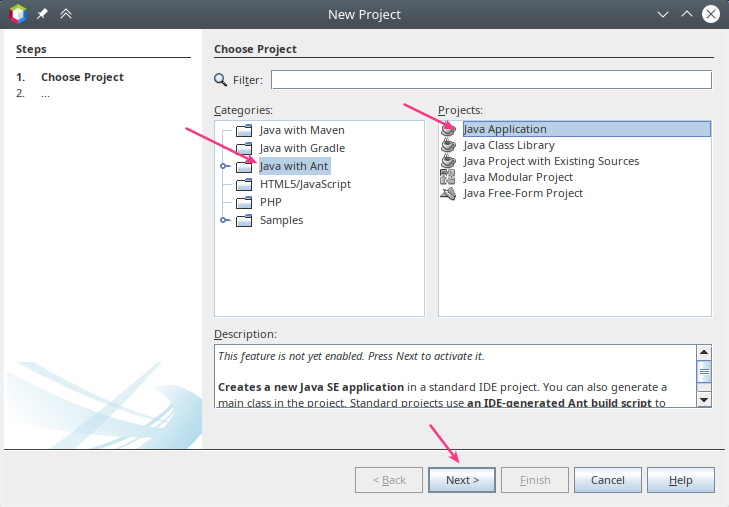Click into the Filter text field
The image size is (729, 507).
(490, 80)
